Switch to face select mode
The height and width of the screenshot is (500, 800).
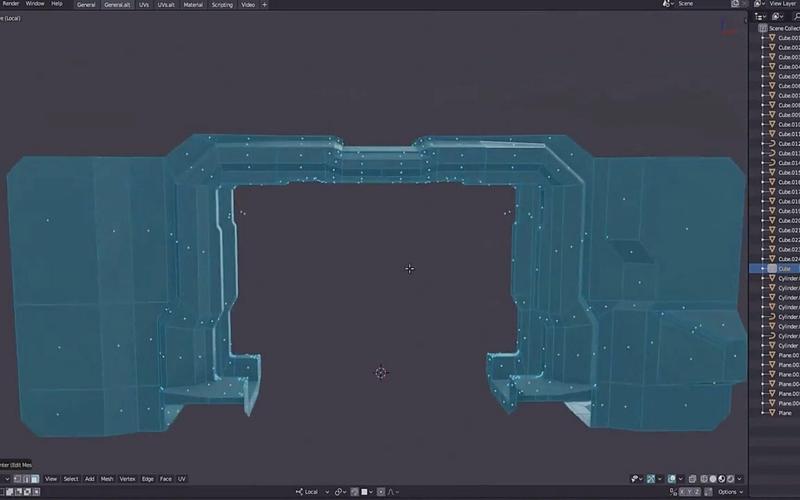[35, 479]
